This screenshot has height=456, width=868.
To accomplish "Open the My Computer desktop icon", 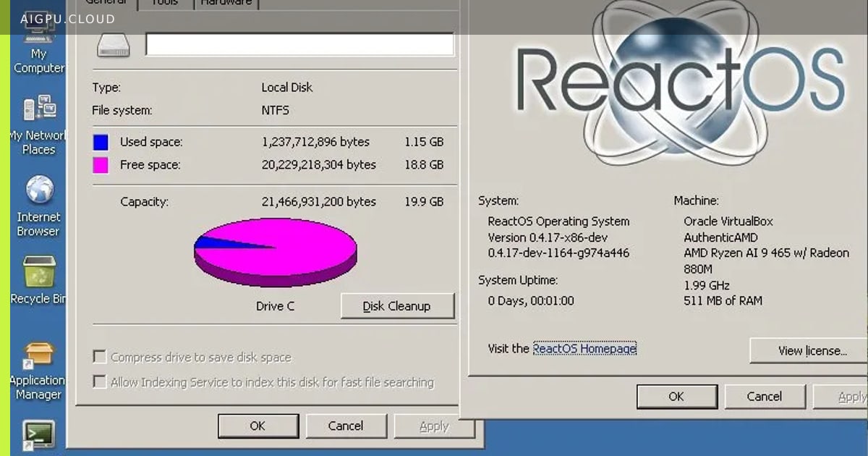I will click(38, 43).
